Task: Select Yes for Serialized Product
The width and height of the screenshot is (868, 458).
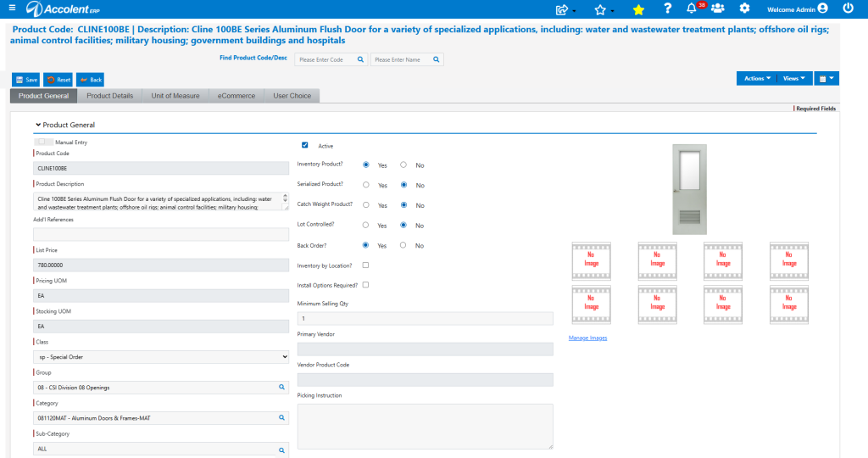Action: tap(366, 185)
